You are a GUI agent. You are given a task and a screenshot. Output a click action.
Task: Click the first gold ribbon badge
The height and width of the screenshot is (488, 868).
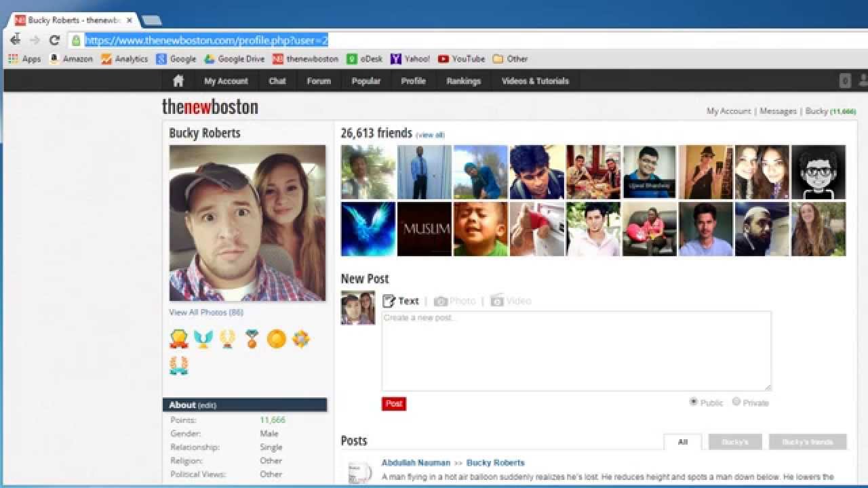178,338
